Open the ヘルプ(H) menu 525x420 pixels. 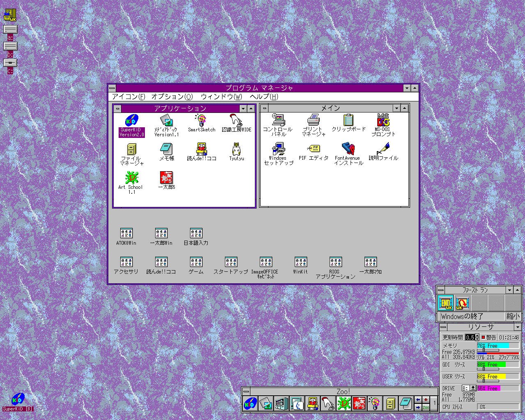click(264, 97)
